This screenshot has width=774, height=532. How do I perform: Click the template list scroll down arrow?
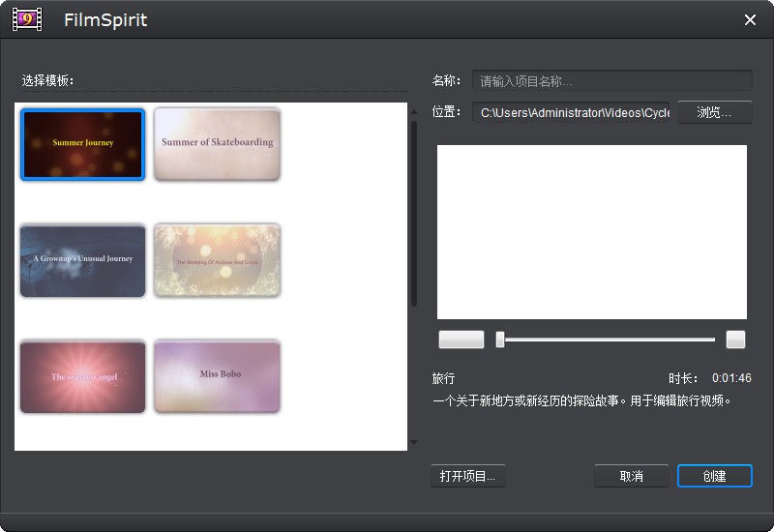pos(414,442)
